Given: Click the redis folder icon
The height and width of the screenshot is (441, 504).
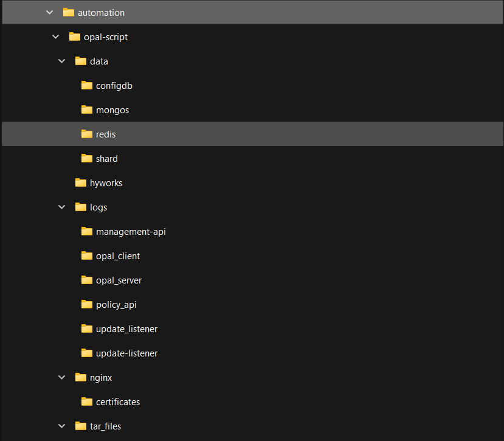Looking at the screenshot, I should click(87, 134).
